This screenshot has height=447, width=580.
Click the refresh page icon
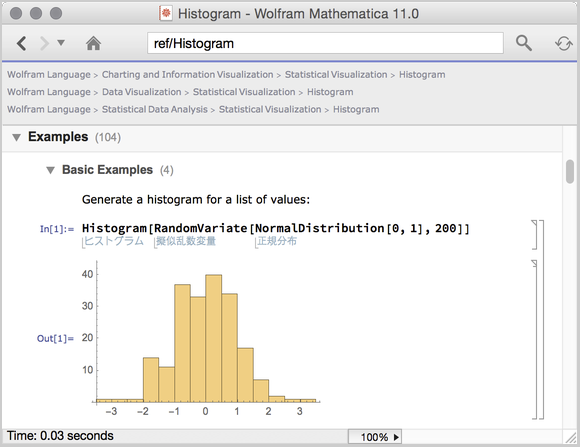point(563,44)
